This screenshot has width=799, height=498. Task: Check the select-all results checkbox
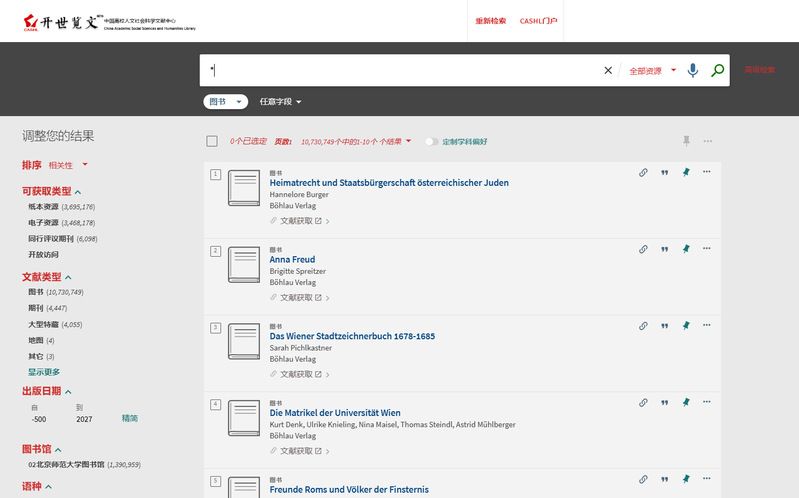click(x=211, y=142)
